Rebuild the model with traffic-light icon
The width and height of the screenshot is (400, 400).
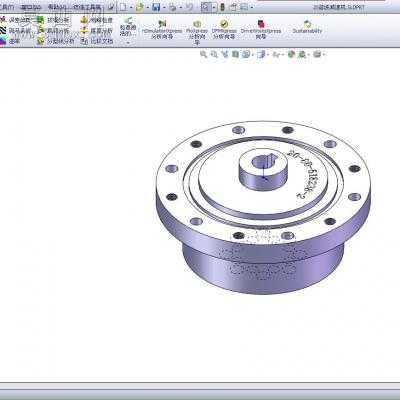pyautogui.click(x=223, y=7)
